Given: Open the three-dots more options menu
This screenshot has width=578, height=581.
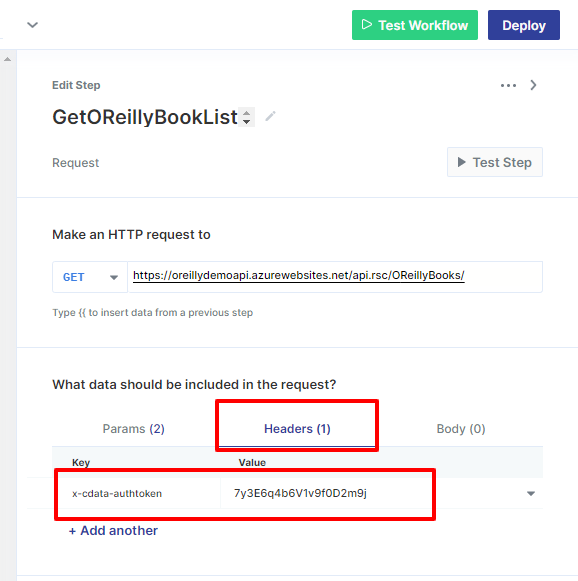Looking at the screenshot, I should click(x=508, y=85).
